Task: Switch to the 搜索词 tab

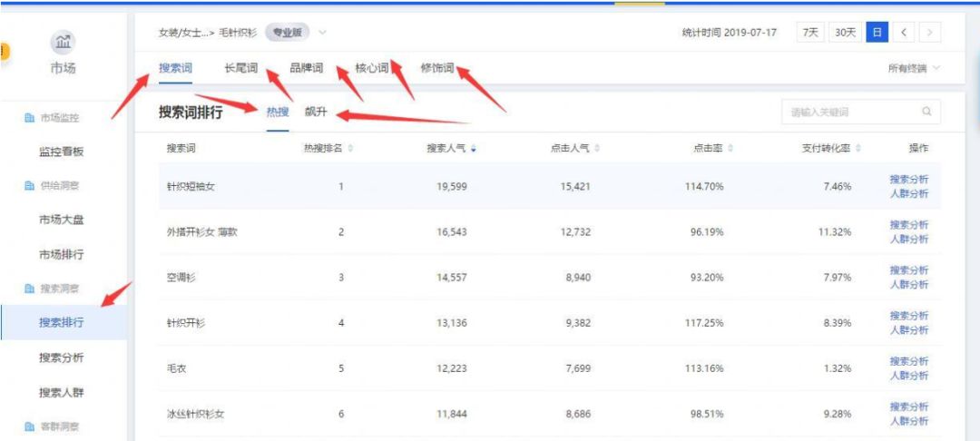Action: point(175,68)
